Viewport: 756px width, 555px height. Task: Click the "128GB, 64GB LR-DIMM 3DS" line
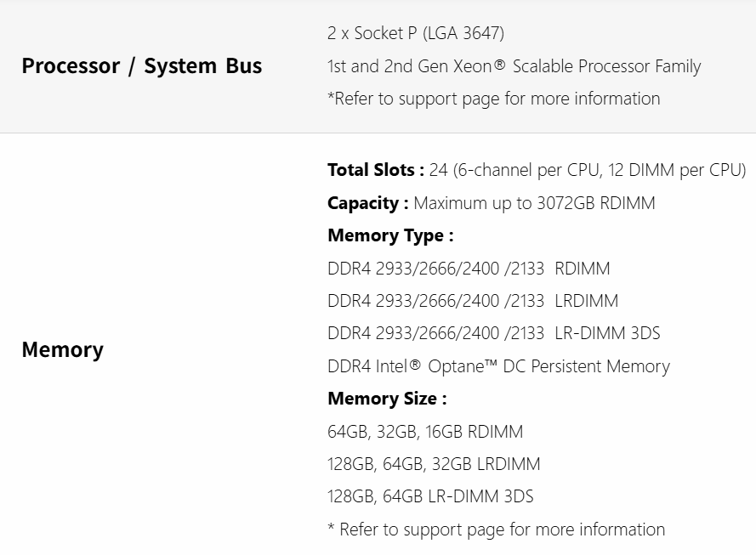pyautogui.click(x=430, y=496)
